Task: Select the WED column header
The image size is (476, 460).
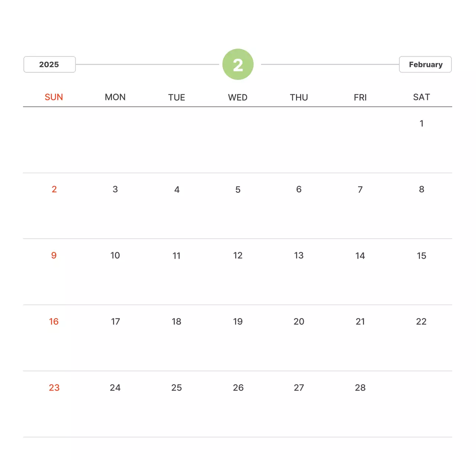Action: point(238,97)
